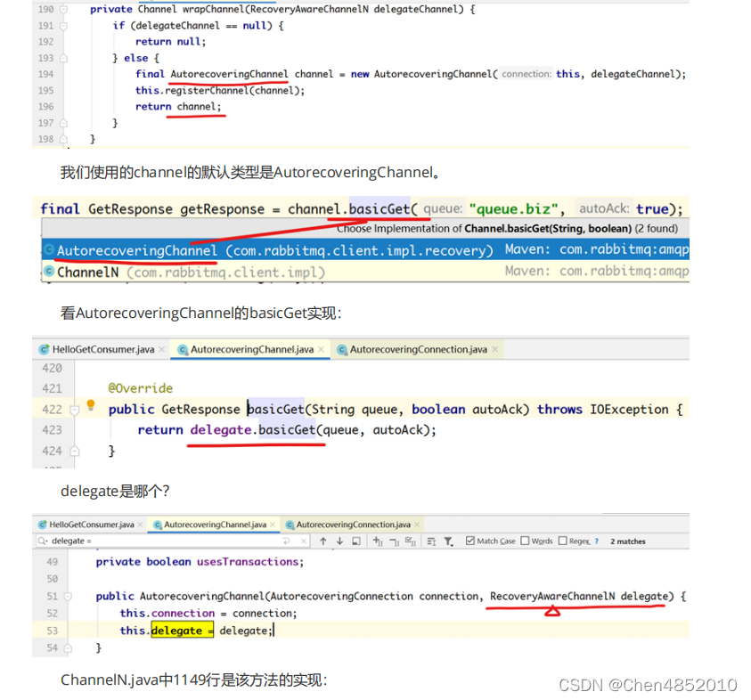Select the AutorecoveringChannel.java tab above line 420

[x=252, y=349]
